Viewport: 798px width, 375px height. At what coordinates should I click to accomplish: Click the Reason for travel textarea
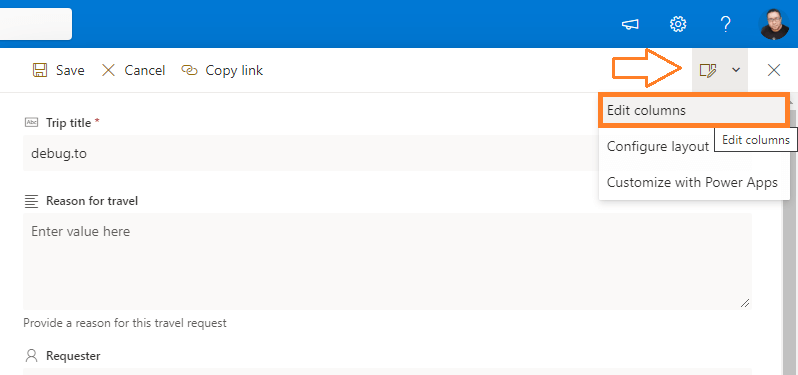coord(387,261)
